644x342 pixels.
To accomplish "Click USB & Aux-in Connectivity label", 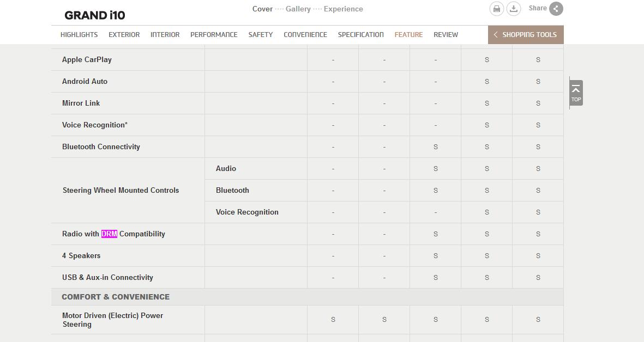I will pos(107,277).
